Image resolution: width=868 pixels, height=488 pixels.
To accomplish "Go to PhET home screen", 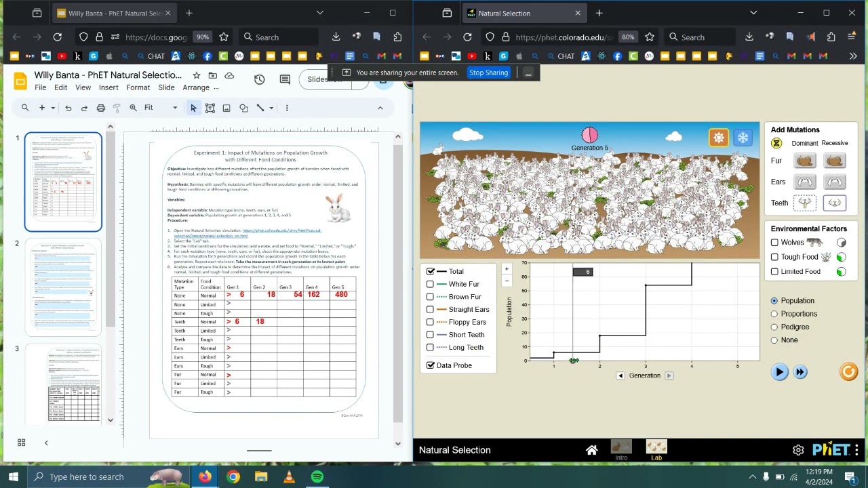I will [x=591, y=450].
